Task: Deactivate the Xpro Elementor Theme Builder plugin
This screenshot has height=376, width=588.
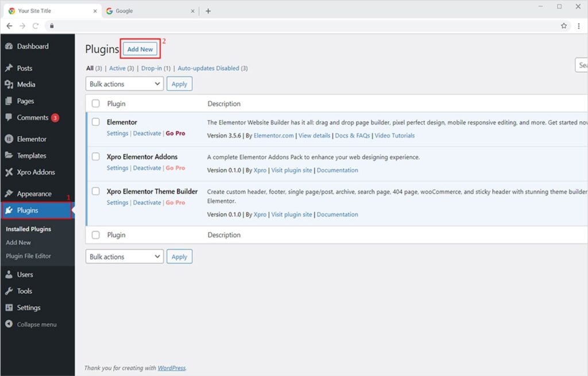Action: (x=147, y=203)
